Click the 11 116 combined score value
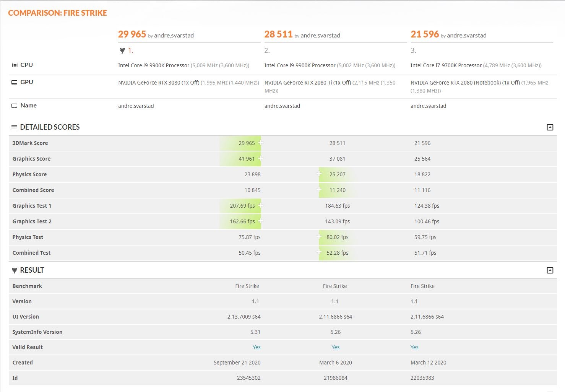565x392 pixels. tap(422, 190)
